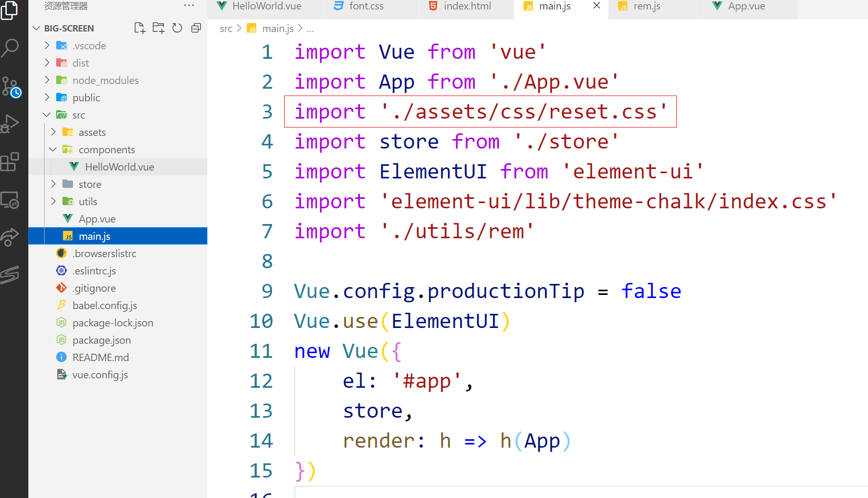Viewport: 868px width, 498px height.
Task: Open the package.json file
Action: pos(118,340)
